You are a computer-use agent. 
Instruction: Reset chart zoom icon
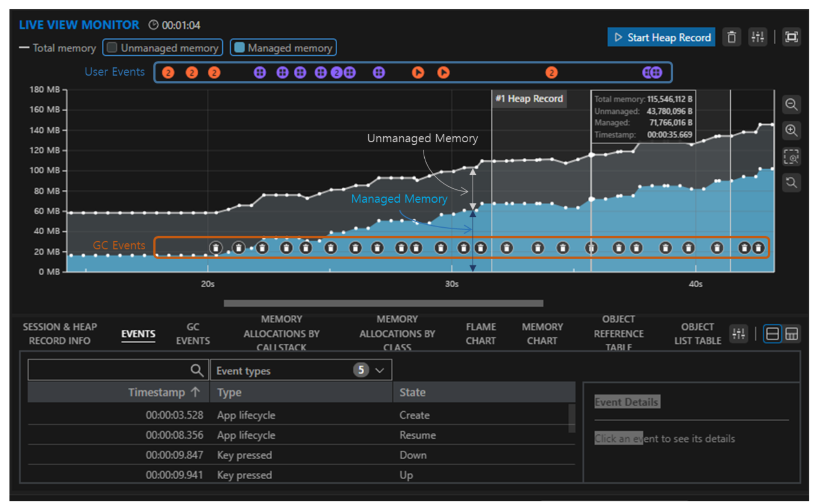791,183
